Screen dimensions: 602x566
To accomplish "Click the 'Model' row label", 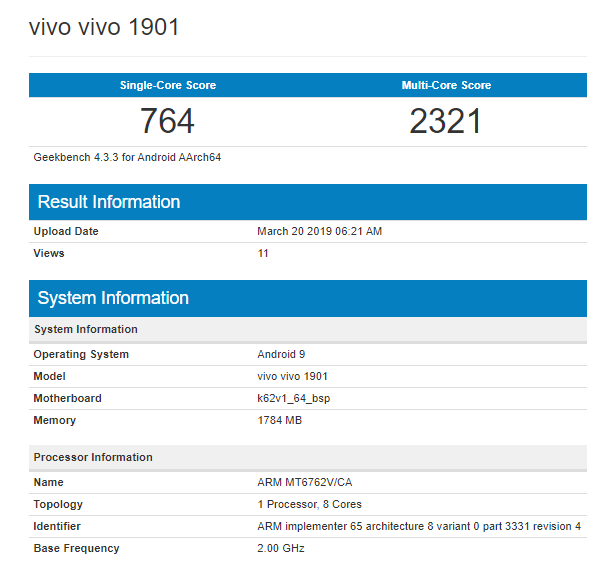I will [50, 376].
